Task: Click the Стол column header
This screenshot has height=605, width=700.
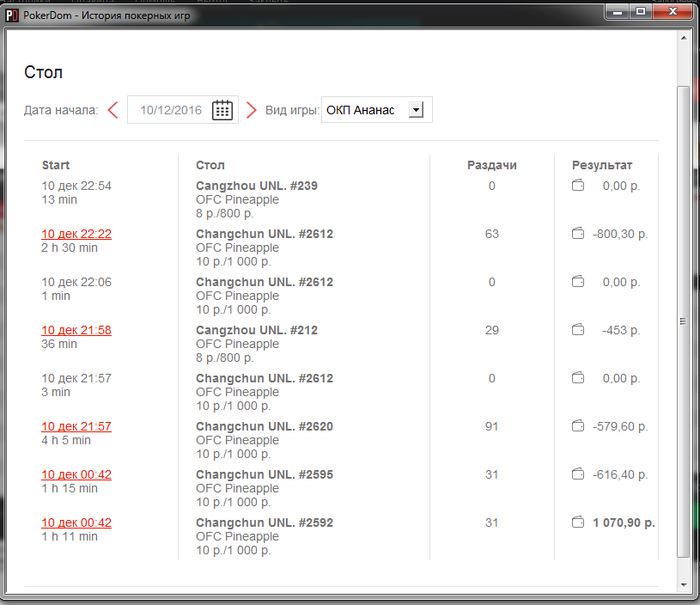Action: [210, 165]
